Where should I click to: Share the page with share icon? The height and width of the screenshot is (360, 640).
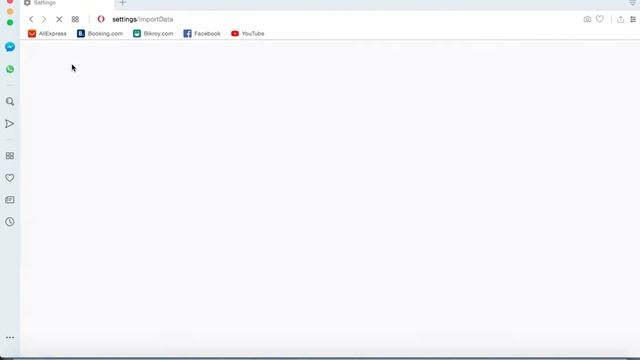pos(620,19)
